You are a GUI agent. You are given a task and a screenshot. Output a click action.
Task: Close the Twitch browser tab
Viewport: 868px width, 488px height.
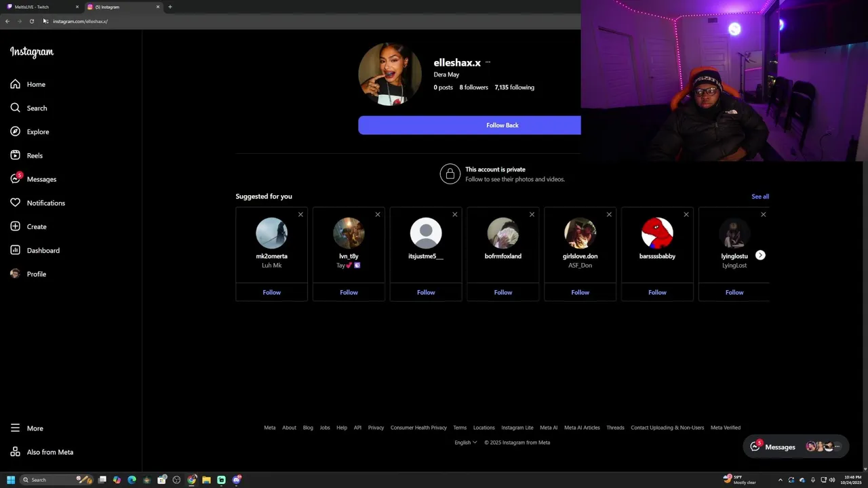coord(77,7)
